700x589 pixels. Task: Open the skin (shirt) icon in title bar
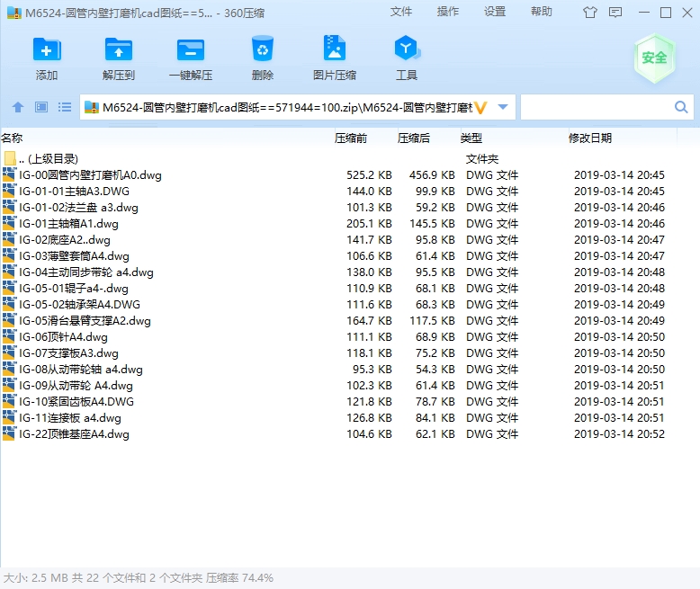click(x=589, y=13)
